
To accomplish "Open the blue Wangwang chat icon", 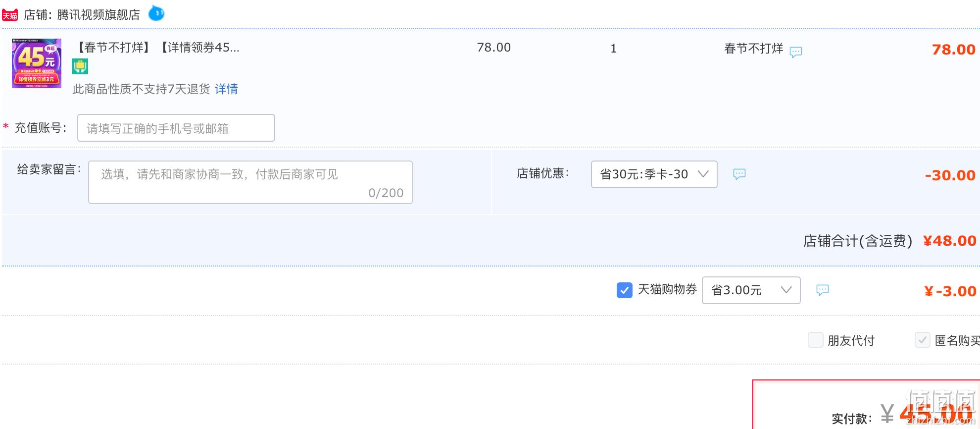I will pyautogui.click(x=156, y=13).
